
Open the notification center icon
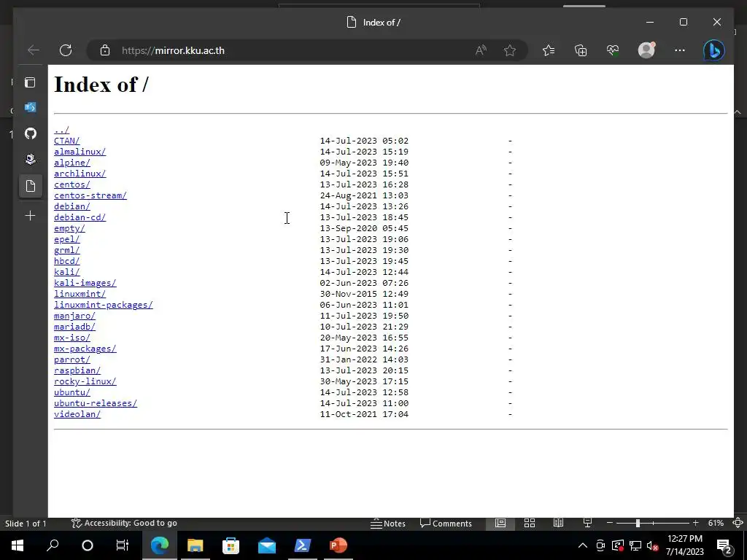coord(724,545)
